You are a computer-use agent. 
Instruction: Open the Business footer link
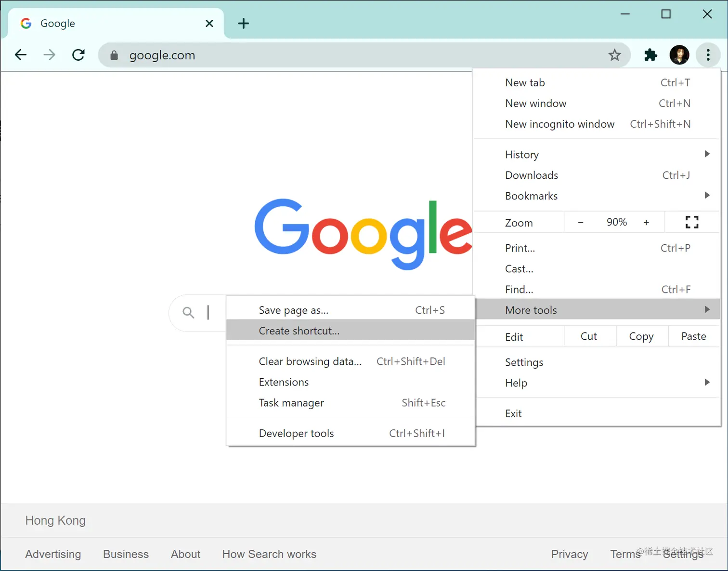(126, 554)
